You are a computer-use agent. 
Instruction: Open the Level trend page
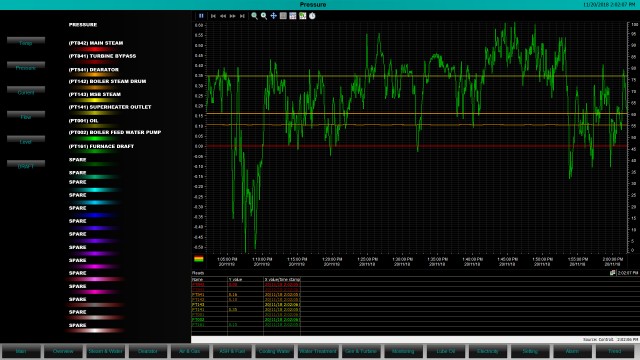click(x=26, y=141)
